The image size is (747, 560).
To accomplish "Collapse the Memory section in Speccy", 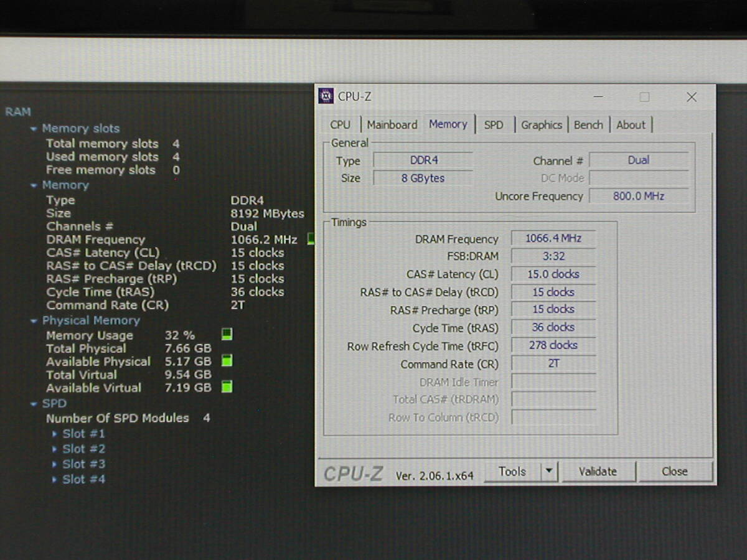I will pyautogui.click(x=34, y=185).
